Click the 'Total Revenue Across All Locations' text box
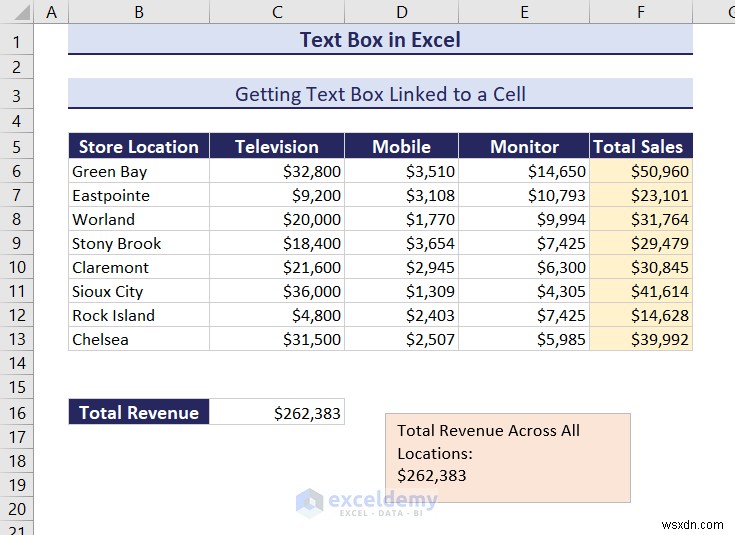 (x=508, y=458)
